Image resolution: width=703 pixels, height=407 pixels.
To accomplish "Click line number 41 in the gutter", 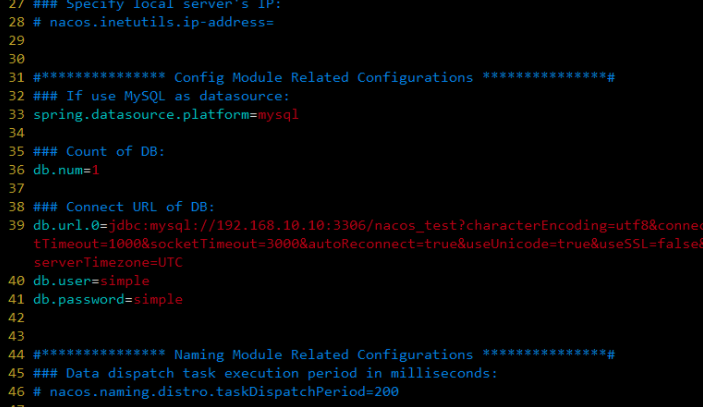I will click(x=17, y=299).
